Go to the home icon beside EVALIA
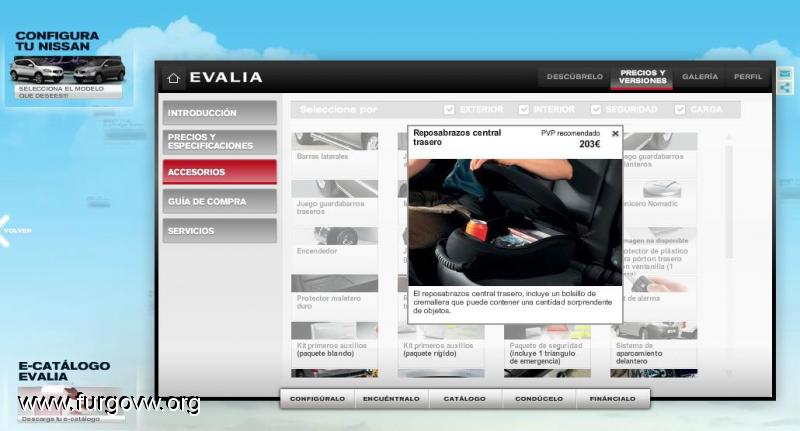Viewport: 800px width, 431px height. click(x=173, y=78)
